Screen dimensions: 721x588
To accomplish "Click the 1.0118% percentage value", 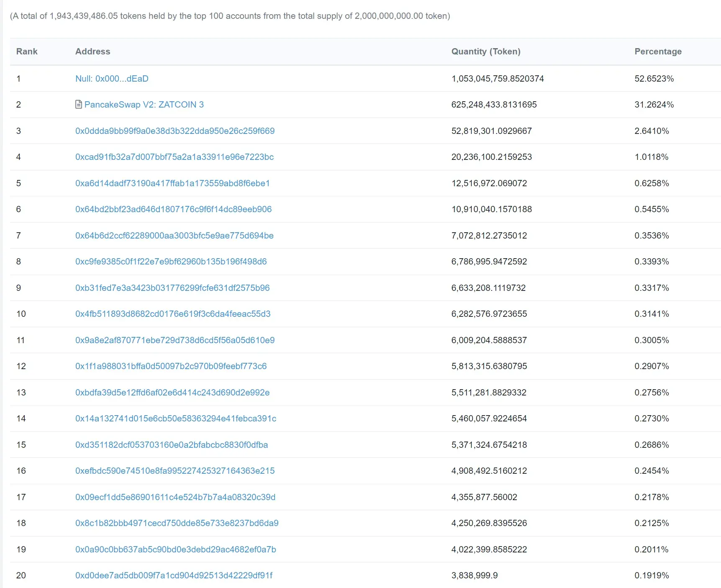I will (x=652, y=157).
